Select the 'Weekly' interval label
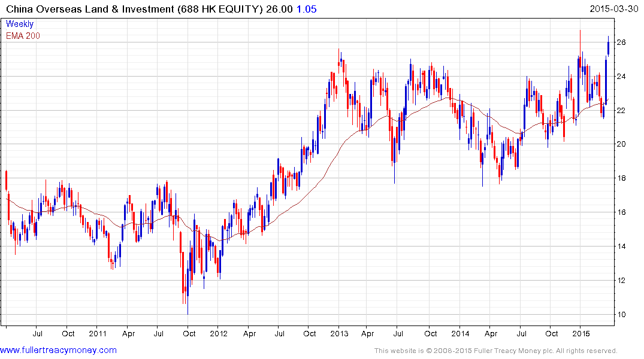Viewport: 644px width, 359px height. pos(20,24)
